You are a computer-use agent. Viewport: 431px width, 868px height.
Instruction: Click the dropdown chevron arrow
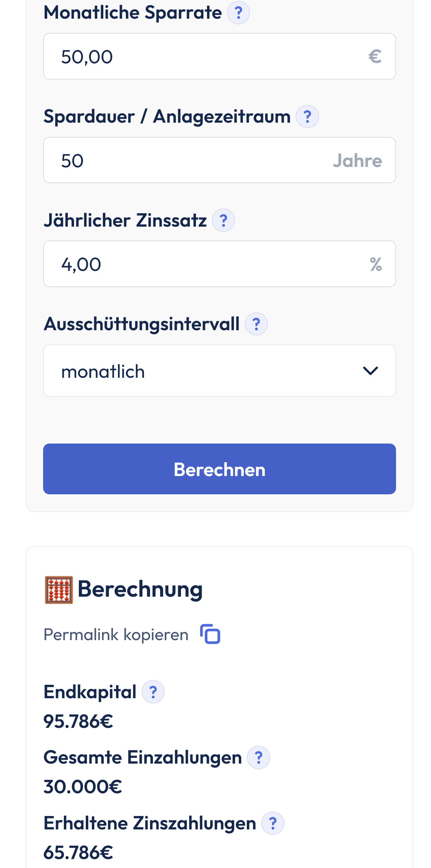click(x=370, y=371)
